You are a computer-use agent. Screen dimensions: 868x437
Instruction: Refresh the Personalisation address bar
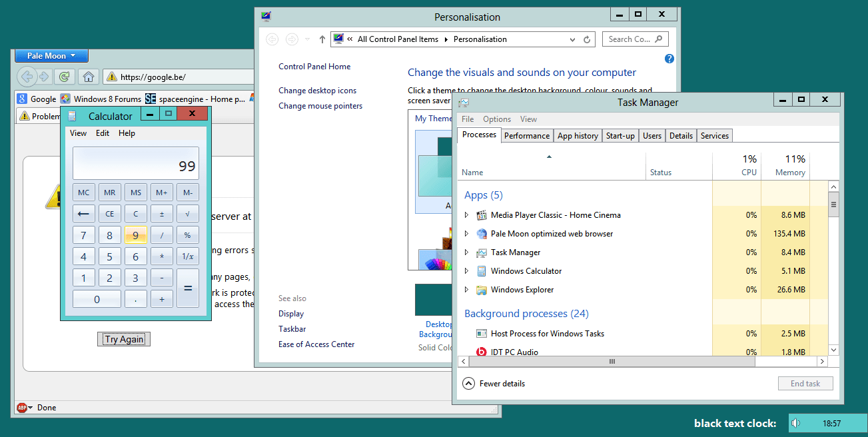pos(587,39)
